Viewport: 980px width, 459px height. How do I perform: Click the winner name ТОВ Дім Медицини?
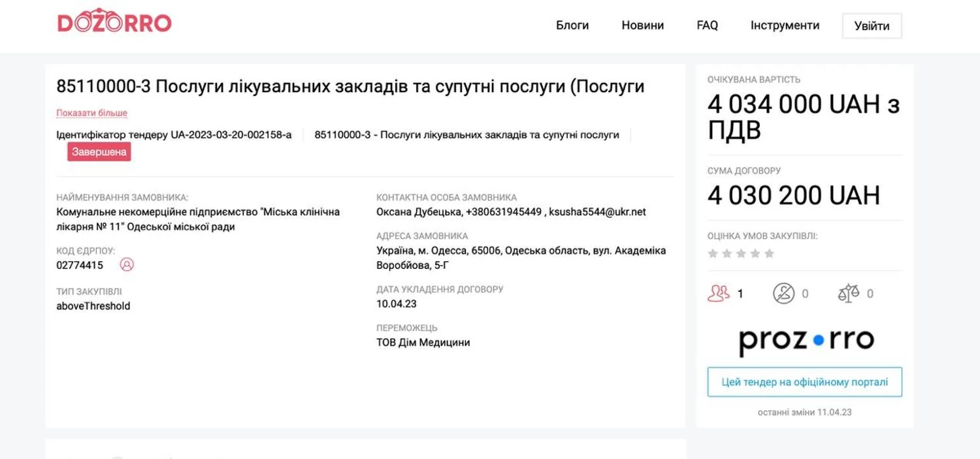pyautogui.click(x=423, y=342)
